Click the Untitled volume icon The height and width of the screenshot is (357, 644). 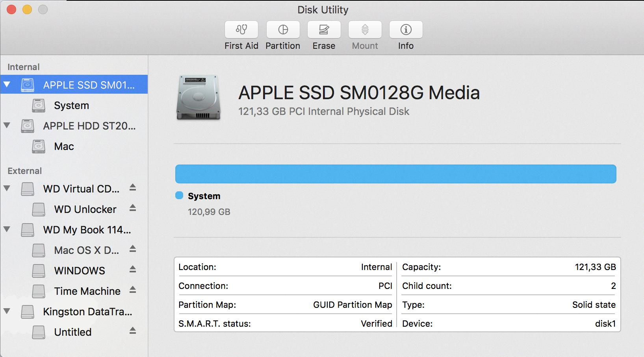[x=39, y=332]
